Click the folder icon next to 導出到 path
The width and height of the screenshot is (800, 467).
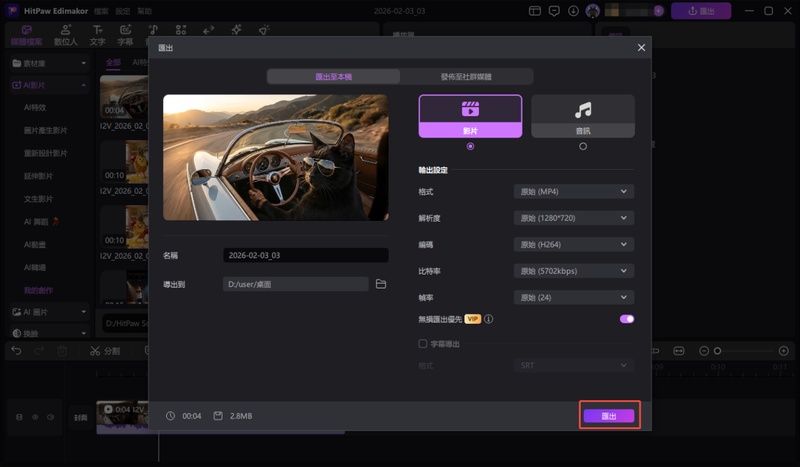(381, 284)
